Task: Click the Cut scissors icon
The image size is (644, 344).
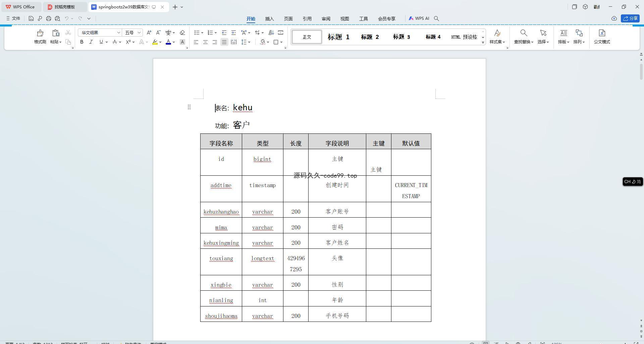Action: point(68,33)
